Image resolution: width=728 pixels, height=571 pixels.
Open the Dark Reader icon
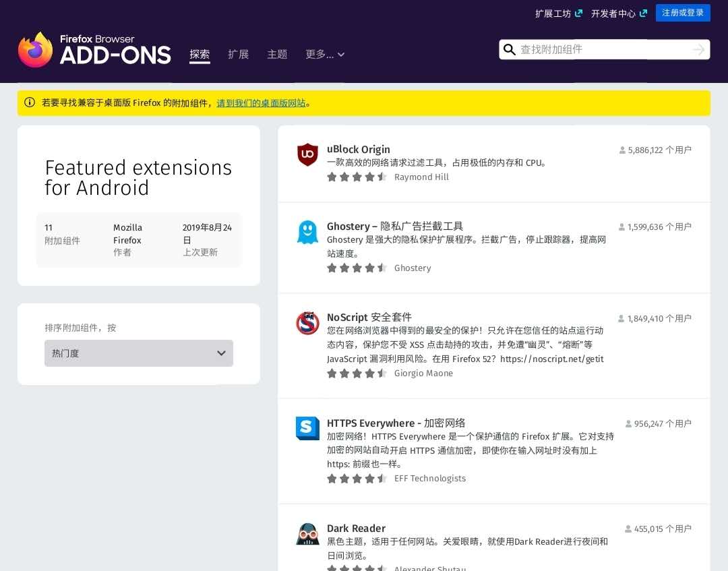[x=307, y=534]
